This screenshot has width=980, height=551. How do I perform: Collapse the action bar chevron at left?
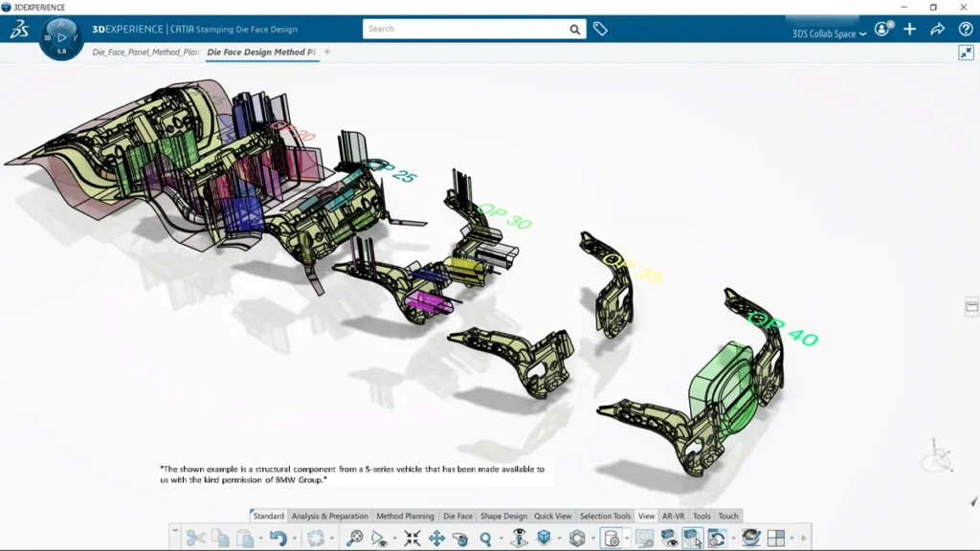(x=175, y=530)
